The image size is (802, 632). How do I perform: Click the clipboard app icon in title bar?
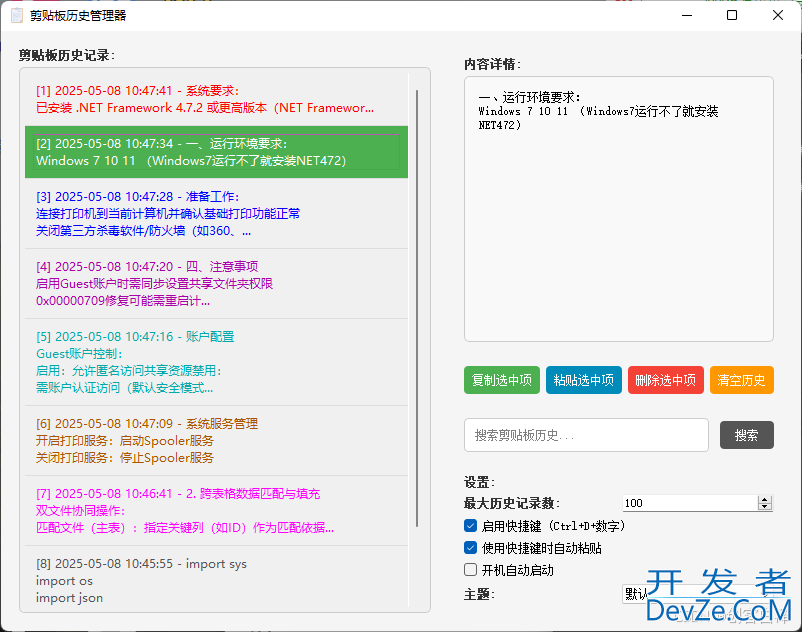(x=16, y=15)
